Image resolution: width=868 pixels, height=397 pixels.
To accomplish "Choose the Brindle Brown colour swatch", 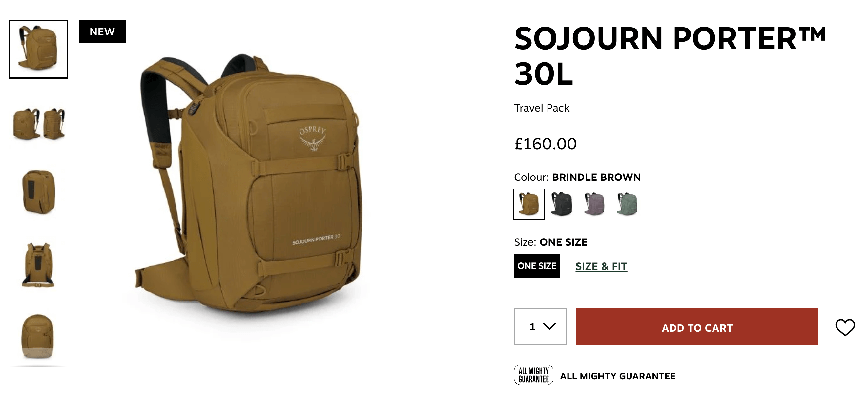I will coord(529,204).
